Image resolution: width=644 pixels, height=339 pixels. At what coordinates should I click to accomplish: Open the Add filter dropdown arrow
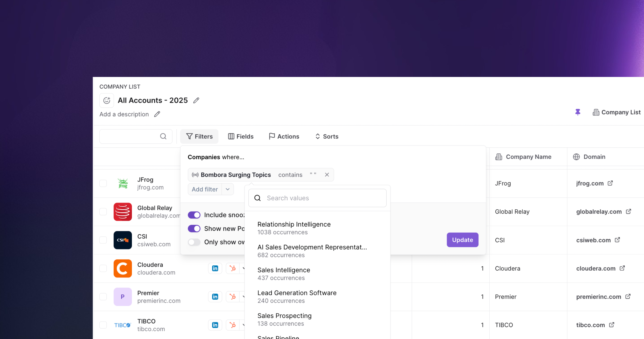click(x=228, y=189)
